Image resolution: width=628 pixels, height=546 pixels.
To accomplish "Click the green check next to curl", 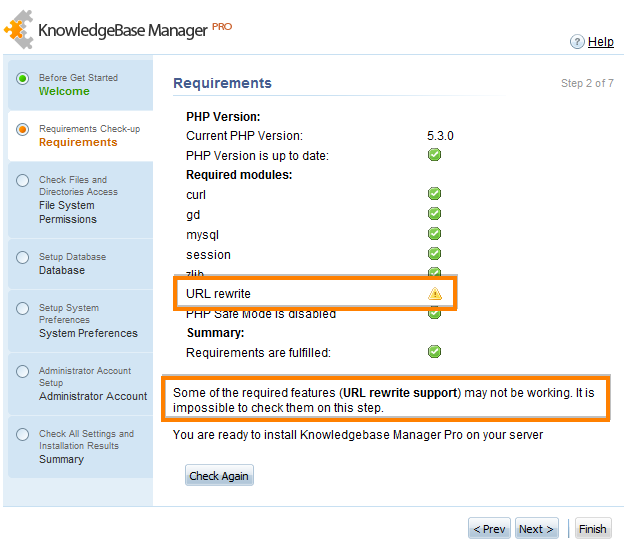I will (434, 194).
